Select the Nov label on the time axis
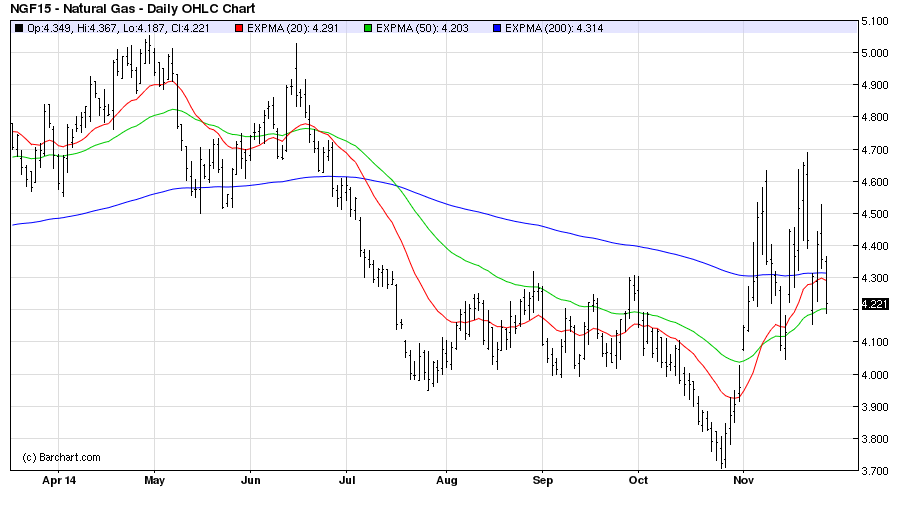 [742, 481]
